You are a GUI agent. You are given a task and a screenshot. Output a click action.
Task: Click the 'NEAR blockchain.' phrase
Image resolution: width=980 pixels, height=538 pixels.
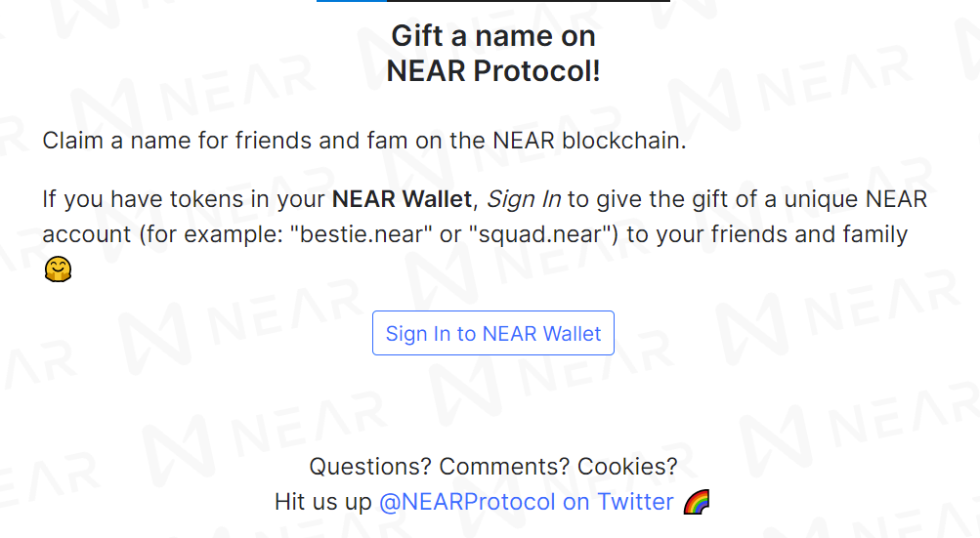pyautogui.click(x=589, y=141)
